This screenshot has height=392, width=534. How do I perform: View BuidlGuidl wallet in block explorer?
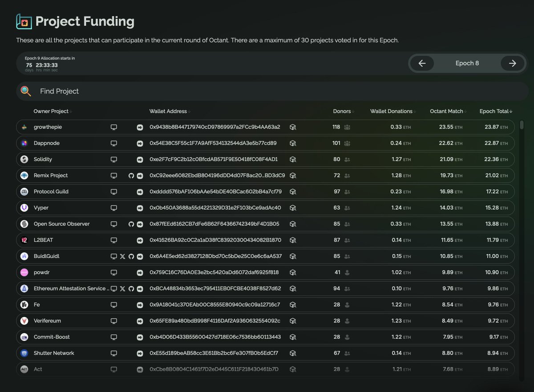[293, 256]
